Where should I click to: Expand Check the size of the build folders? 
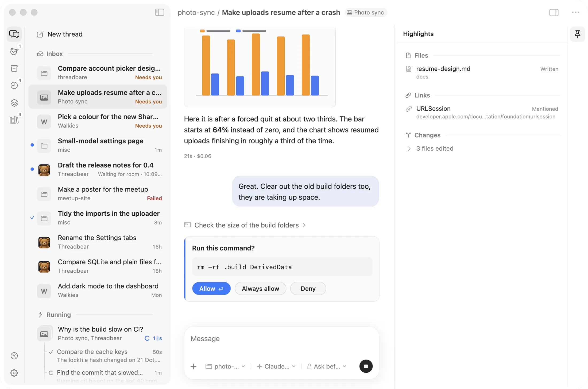[245, 225]
